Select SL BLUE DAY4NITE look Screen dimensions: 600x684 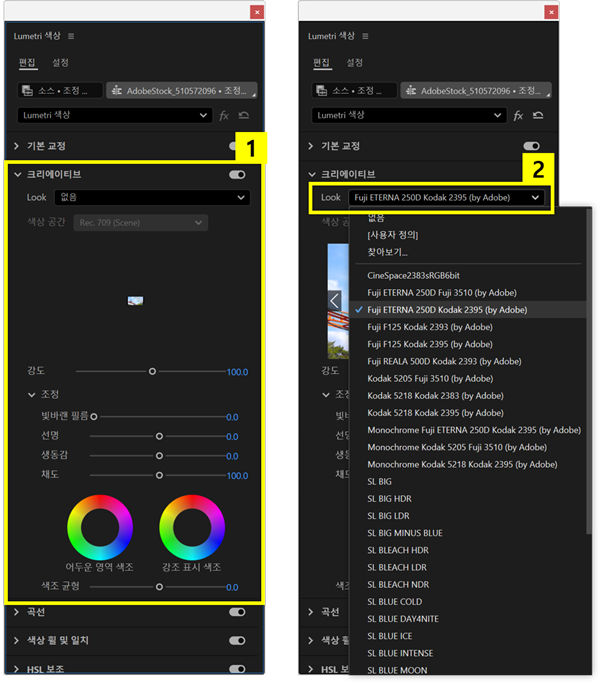(x=403, y=619)
